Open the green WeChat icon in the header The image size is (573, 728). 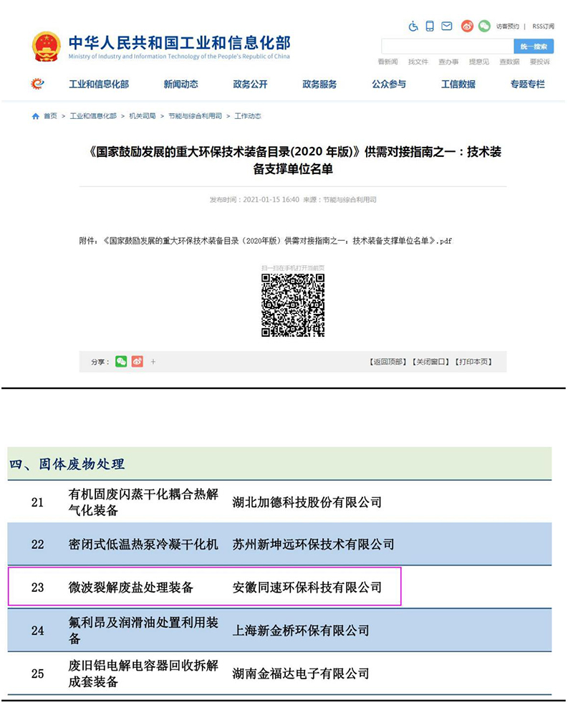[484, 26]
